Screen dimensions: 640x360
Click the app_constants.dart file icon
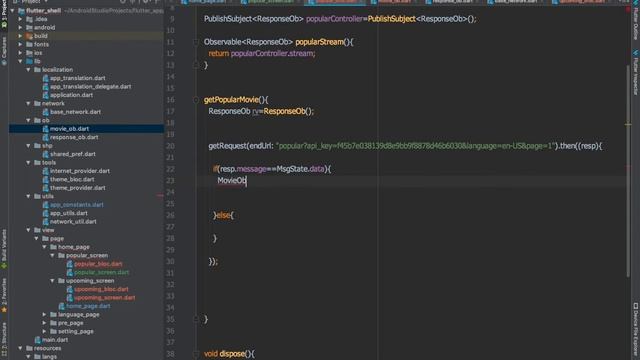(x=45, y=204)
